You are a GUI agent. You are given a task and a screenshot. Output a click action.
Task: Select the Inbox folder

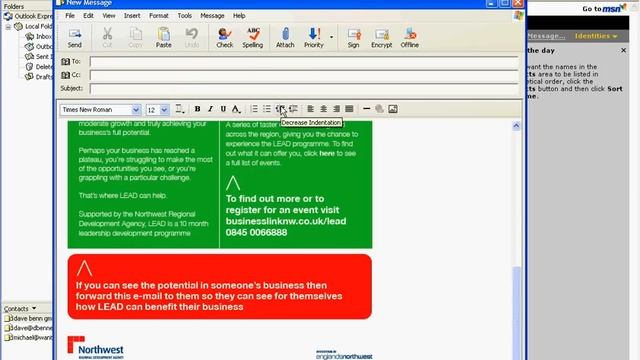pyautogui.click(x=39, y=36)
